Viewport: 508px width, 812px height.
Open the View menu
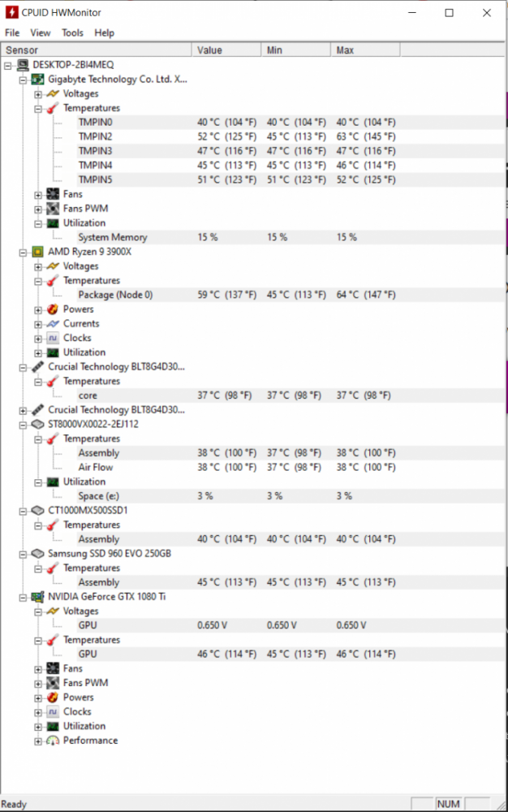[x=41, y=32]
